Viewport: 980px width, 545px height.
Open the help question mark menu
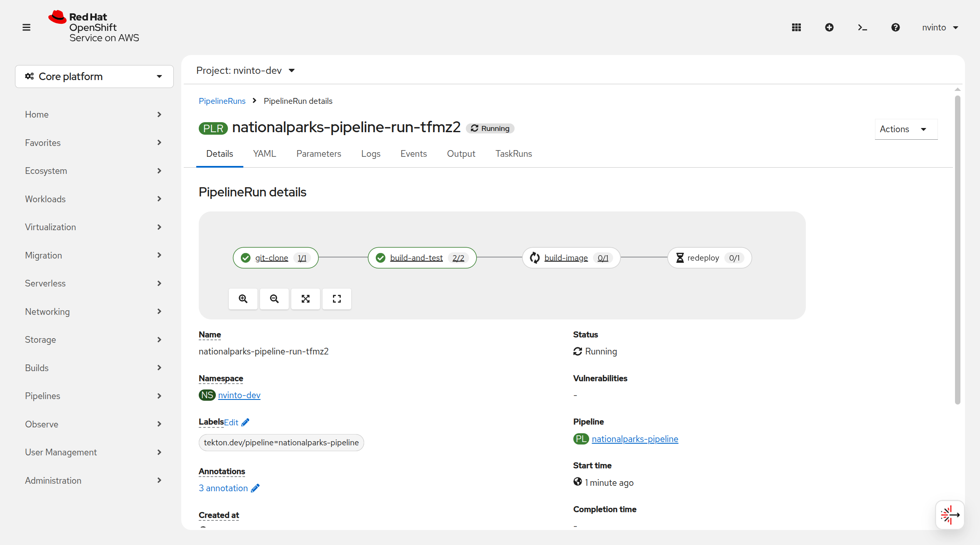coord(895,28)
